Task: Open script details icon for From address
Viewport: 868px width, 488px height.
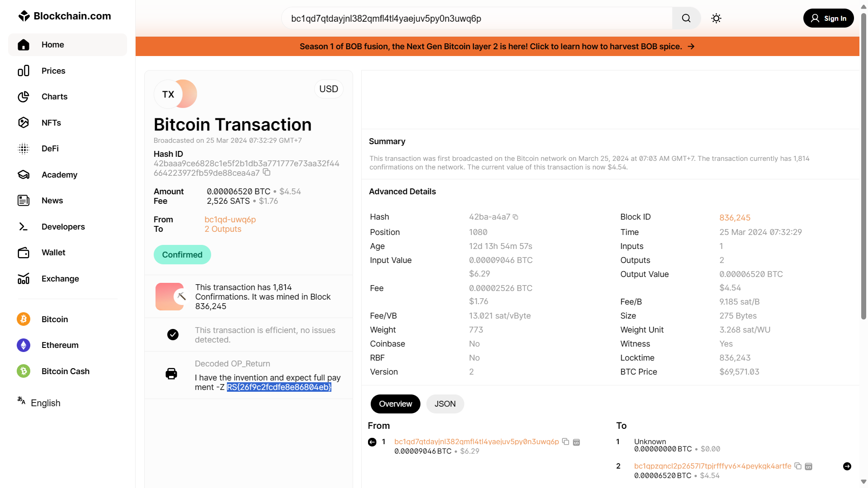Action: [576, 442]
